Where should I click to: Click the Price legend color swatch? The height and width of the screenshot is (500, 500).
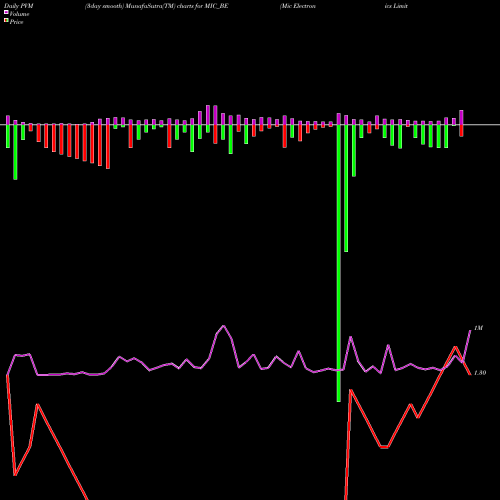[x=6, y=21]
